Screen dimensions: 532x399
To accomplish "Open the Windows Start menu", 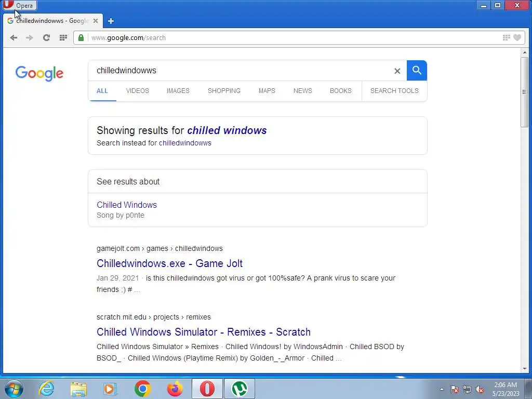I will [14, 389].
